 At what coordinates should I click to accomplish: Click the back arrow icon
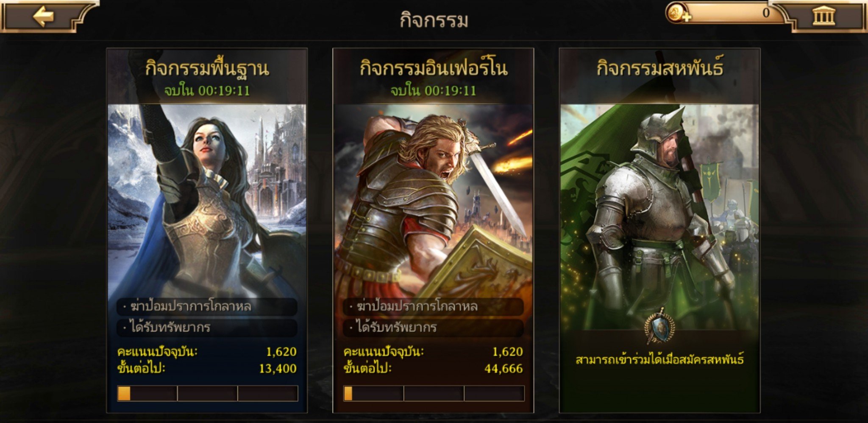[44, 17]
